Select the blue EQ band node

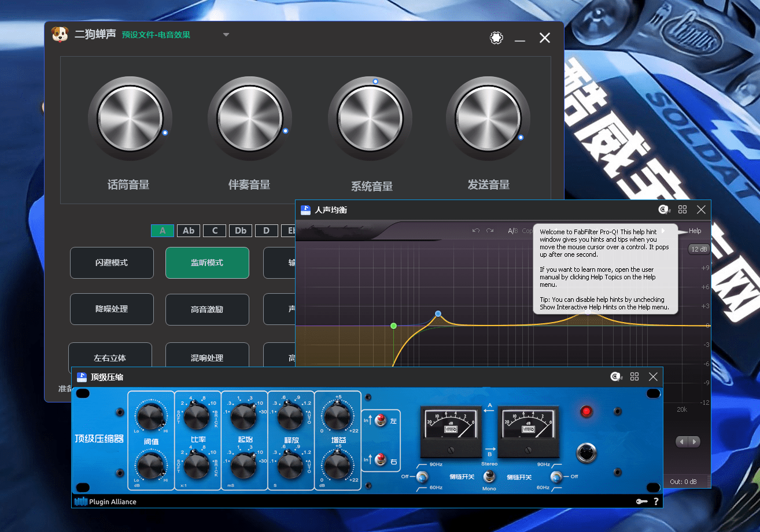(438, 313)
